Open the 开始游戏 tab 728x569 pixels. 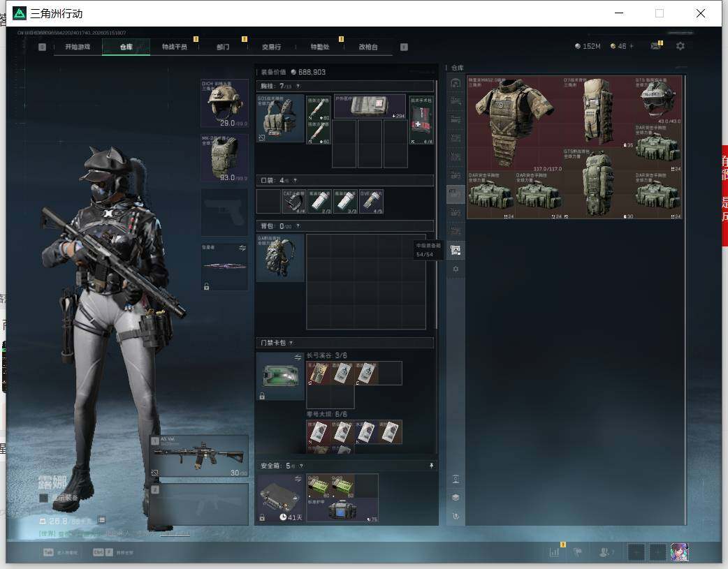pyautogui.click(x=78, y=47)
